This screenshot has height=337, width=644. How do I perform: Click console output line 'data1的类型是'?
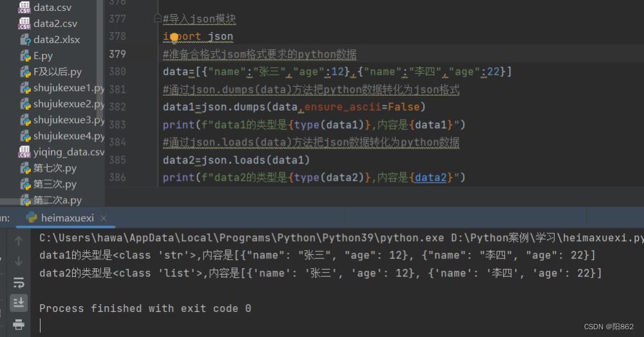tap(317, 255)
